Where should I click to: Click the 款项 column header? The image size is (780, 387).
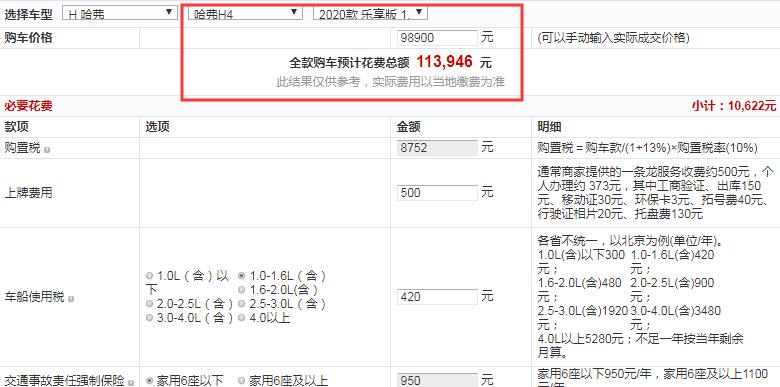[16, 126]
